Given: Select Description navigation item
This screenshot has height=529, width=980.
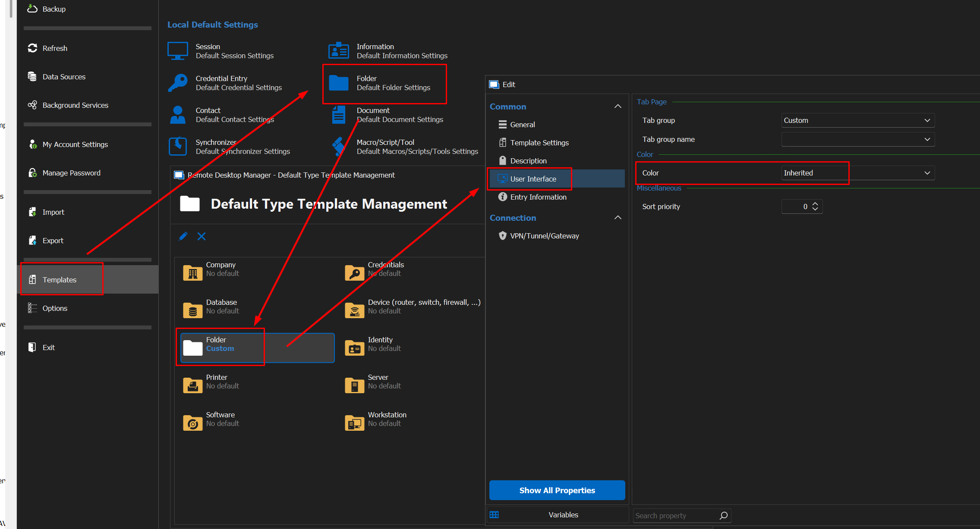Looking at the screenshot, I should tap(557, 161).
